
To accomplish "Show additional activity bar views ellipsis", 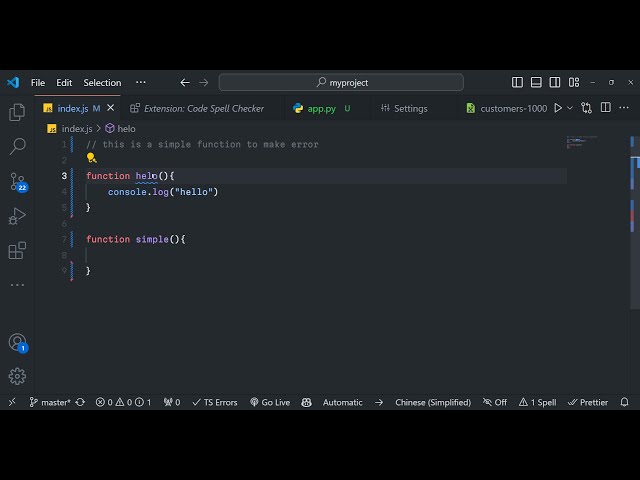I will [17, 285].
